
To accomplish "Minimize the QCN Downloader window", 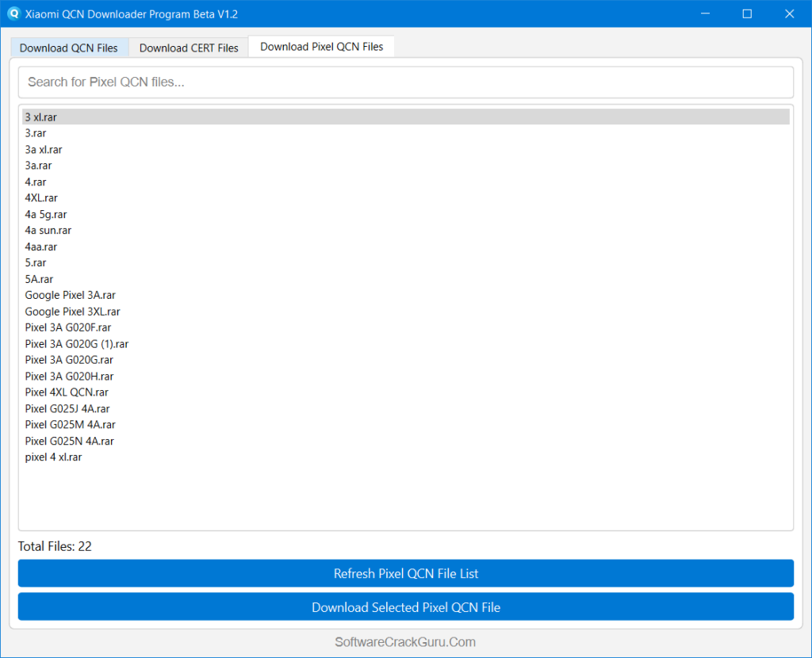I will [705, 14].
